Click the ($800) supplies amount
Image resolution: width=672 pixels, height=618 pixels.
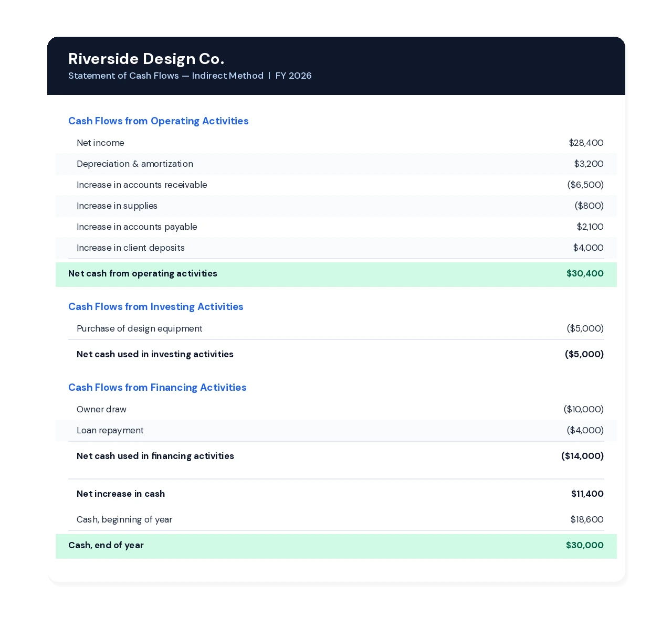(589, 206)
